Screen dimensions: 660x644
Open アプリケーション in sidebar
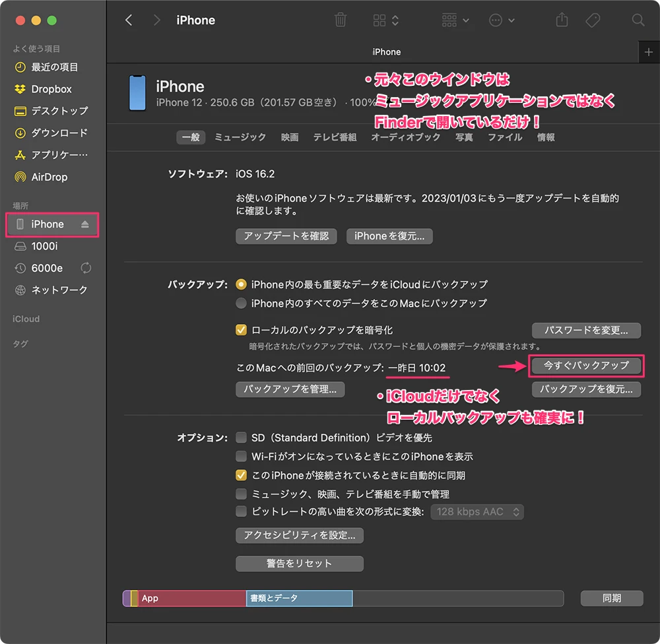tap(51, 155)
